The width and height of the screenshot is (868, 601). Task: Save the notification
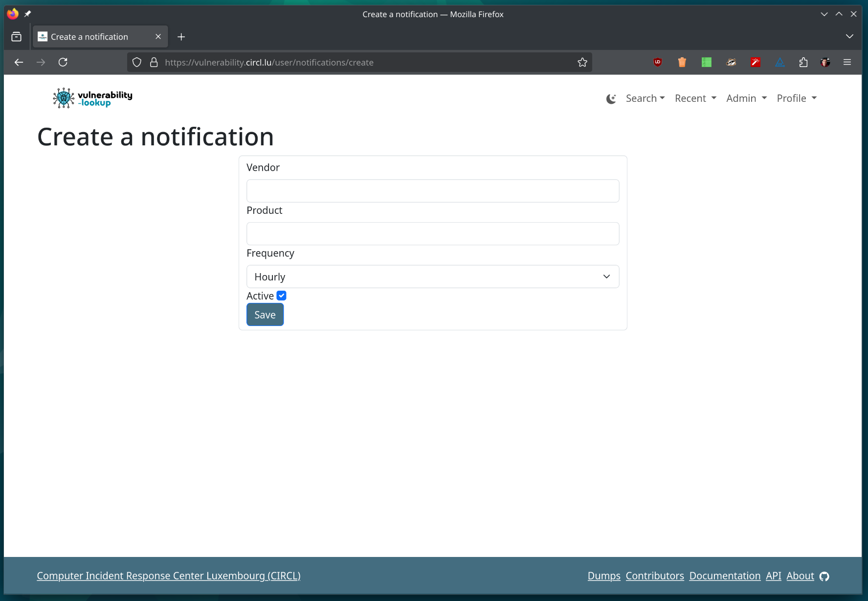pyautogui.click(x=265, y=315)
